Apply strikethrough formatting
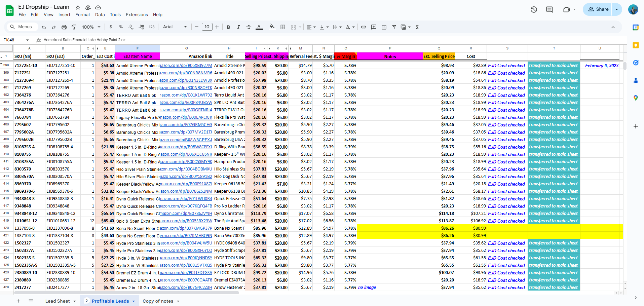The width and height of the screenshot is (644, 306). [249, 27]
